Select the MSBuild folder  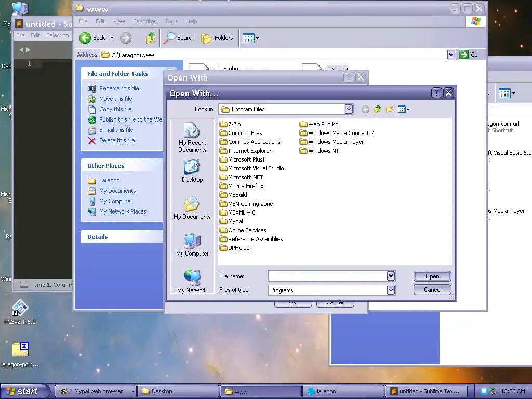point(233,195)
